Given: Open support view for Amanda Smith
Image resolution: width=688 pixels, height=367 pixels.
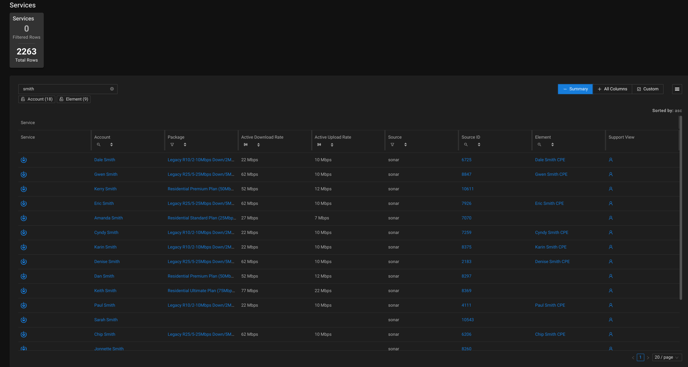Looking at the screenshot, I should [x=611, y=218].
